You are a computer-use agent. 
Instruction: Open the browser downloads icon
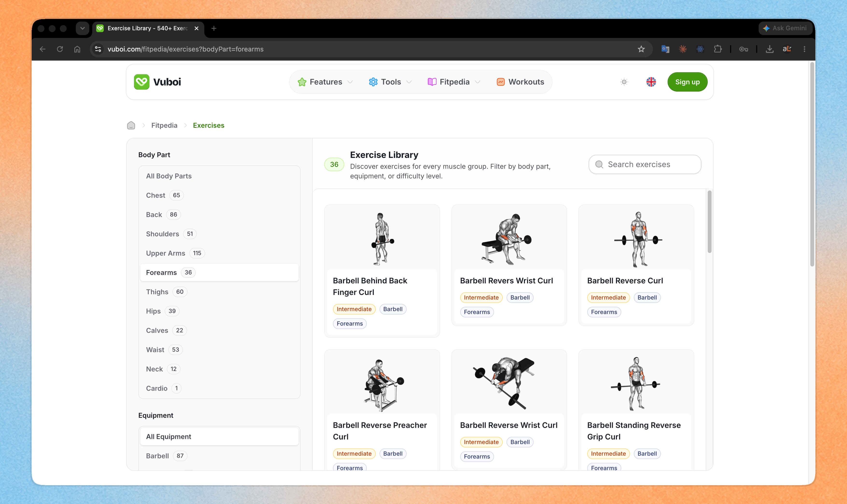[769, 49]
